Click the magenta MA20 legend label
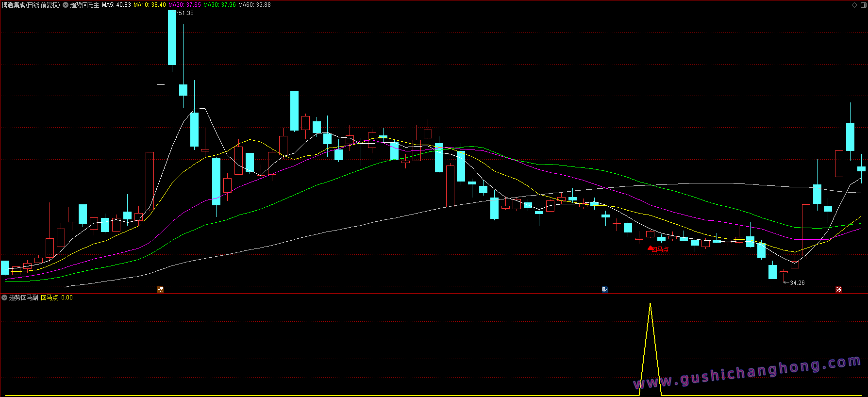The image size is (868, 397). 184,5
